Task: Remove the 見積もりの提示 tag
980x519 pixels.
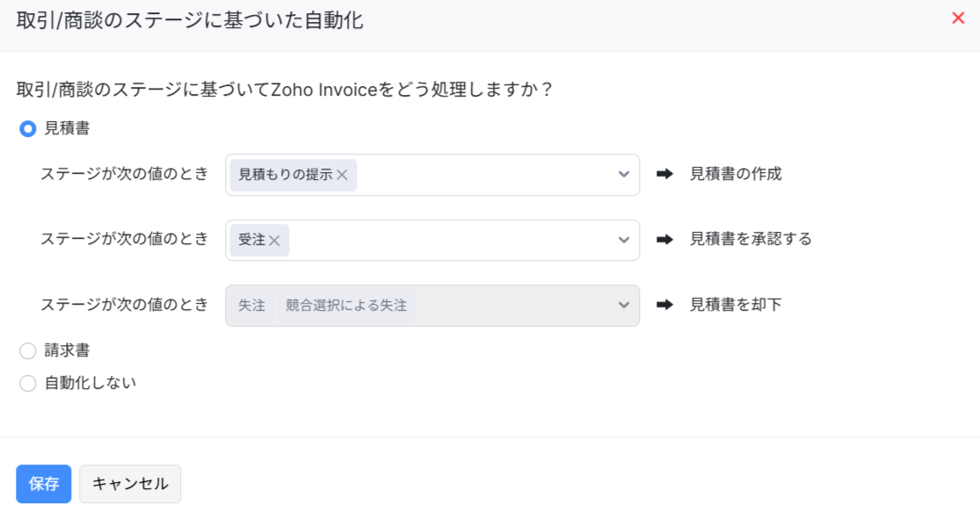Action: tap(342, 175)
